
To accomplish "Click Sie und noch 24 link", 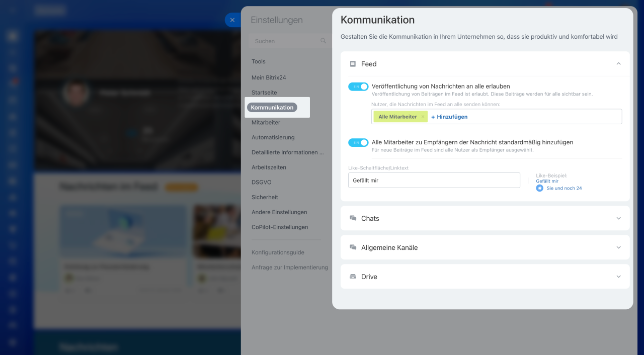I will click(564, 188).
